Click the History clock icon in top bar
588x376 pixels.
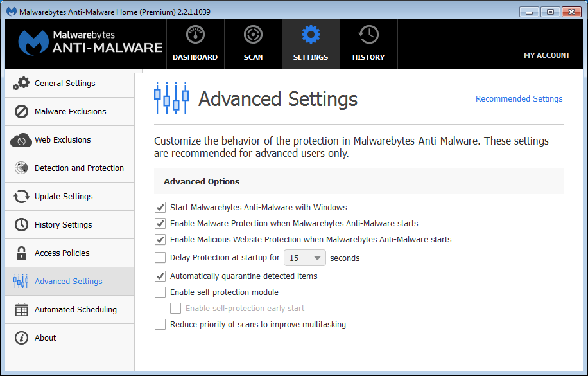click(368, 35)
